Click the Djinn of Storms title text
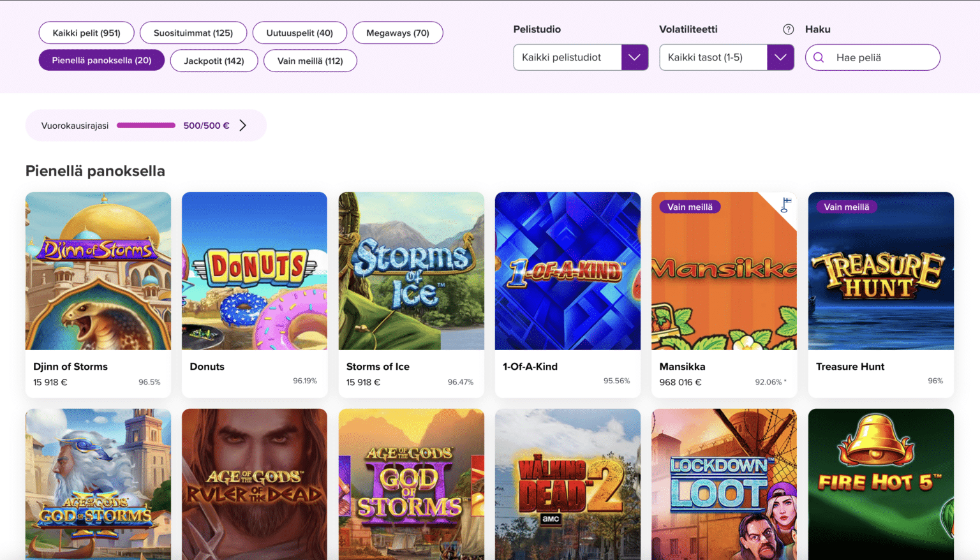The image size is (980, 560). click(x=70, y=367)
